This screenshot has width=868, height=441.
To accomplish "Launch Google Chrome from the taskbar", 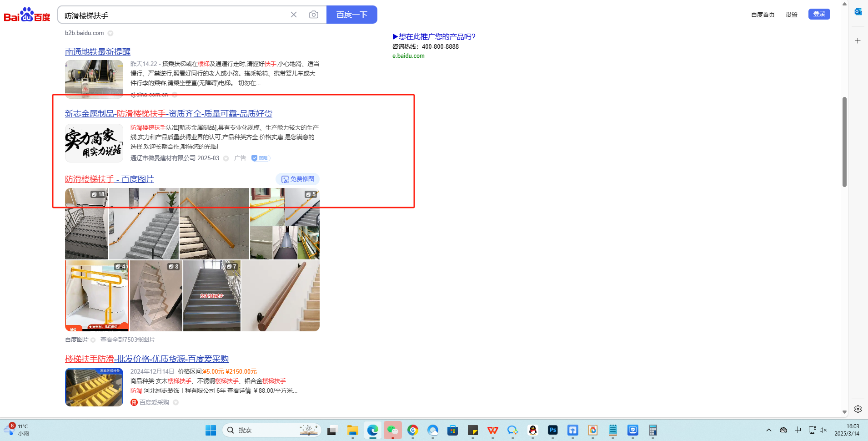I will click(x=413, y=430).
